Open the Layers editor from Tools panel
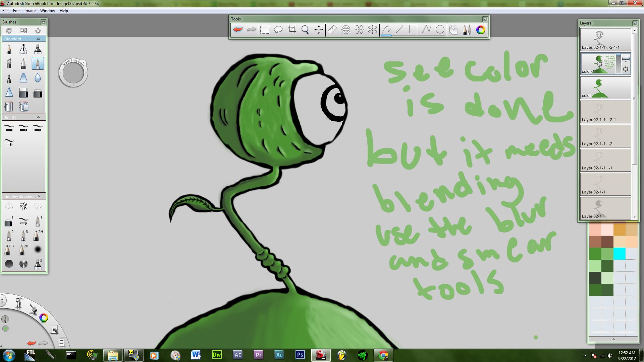The image size is (644, 362). pyautogui.click(x=454, y=30)
